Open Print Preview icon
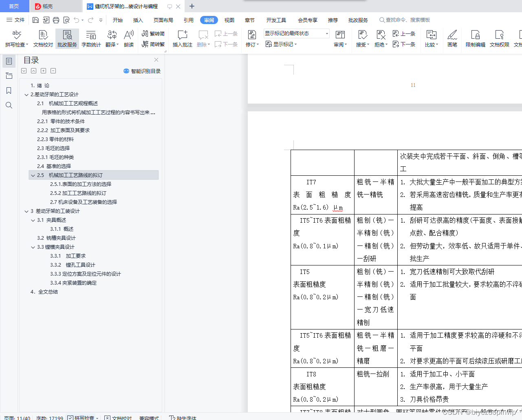This screenshot has width=522, height=420. click(66, 20)
